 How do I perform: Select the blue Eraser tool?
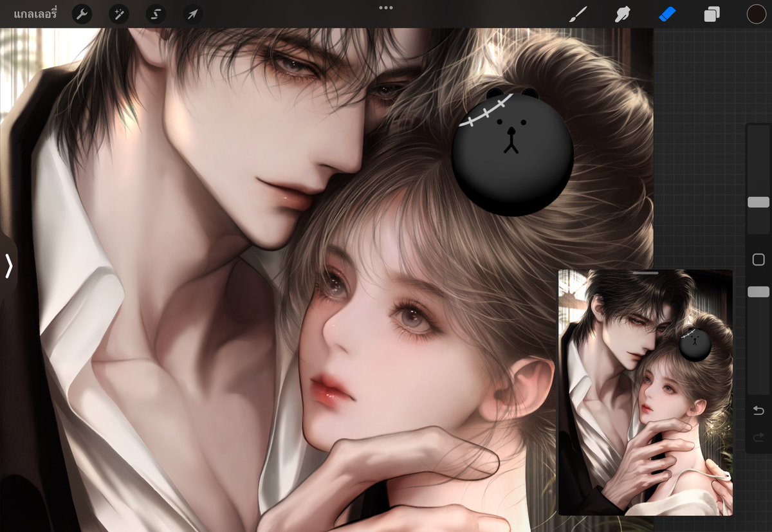[667, 14]
